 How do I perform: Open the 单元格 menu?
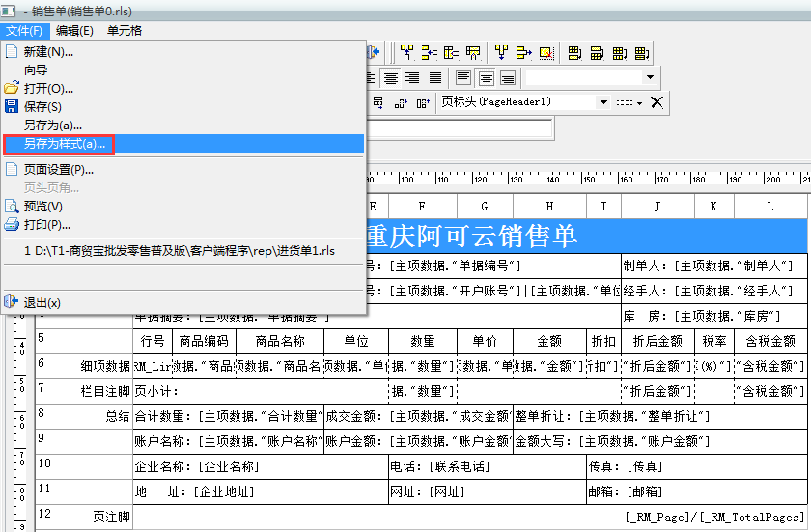pyautogui.click(x=125, y=31)
